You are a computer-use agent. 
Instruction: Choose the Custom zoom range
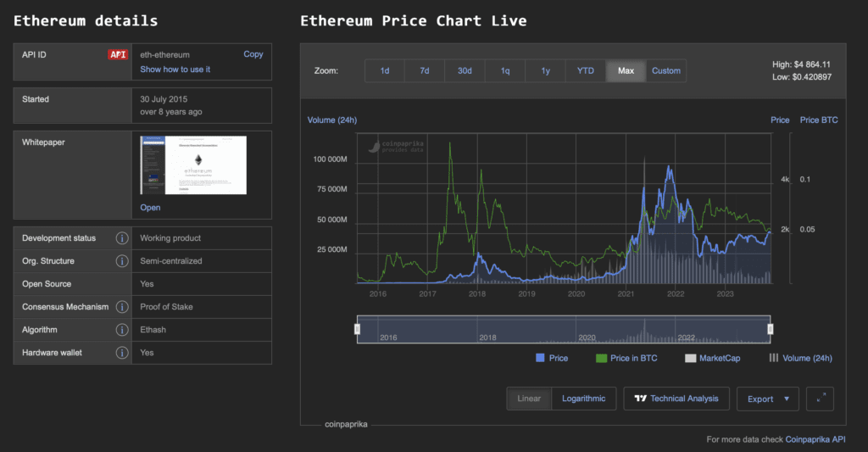[x=666, y=71]
